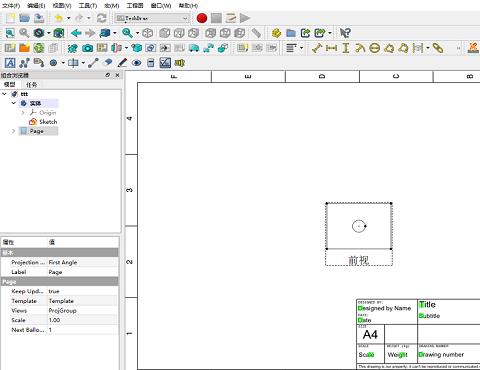Screen dimensions: 480x370
Task: Show all hidden lines eye icon
Action: click(x=136, y=63)
